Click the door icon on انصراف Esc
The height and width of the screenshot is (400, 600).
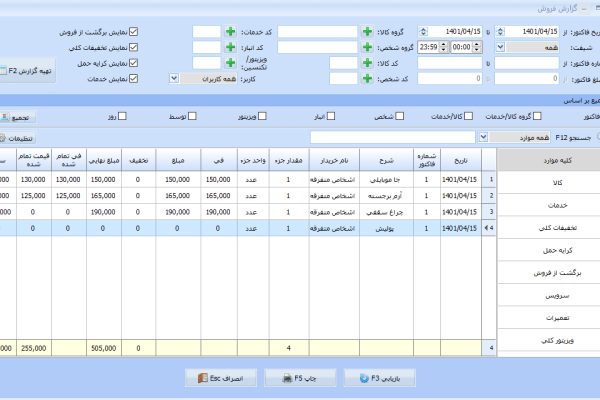point(203,378)
